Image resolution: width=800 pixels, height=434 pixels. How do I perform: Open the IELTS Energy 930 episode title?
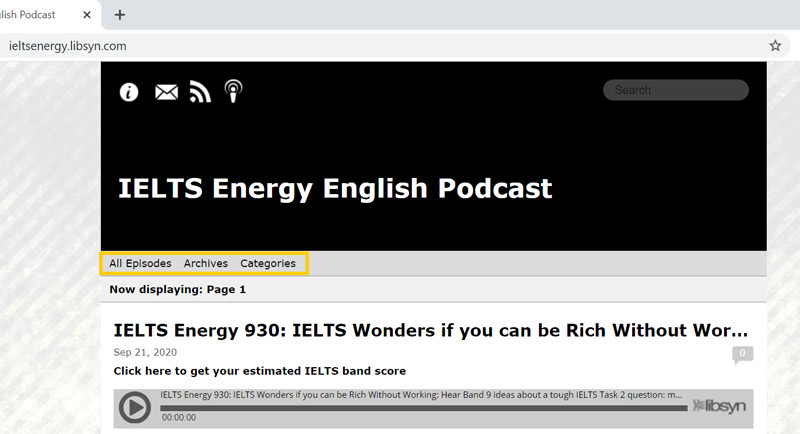pyautogui.click(x=430, y=331)
